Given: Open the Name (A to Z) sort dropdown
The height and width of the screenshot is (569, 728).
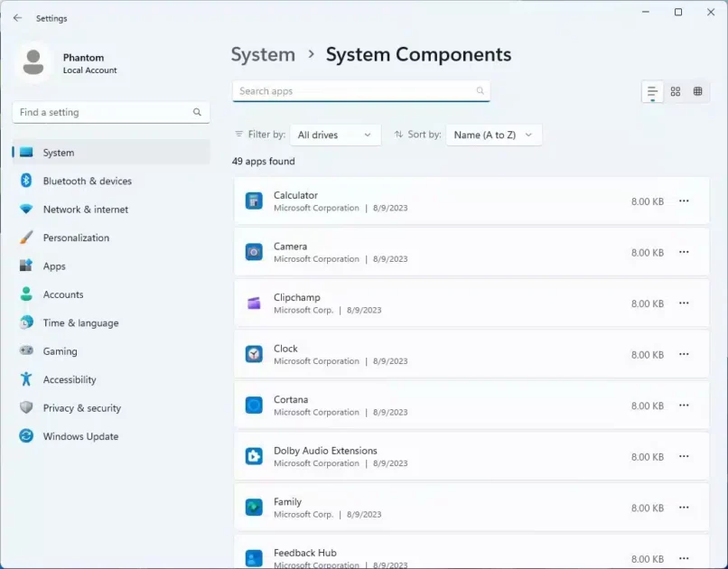Looking at the screenshot, I should 493,135.
